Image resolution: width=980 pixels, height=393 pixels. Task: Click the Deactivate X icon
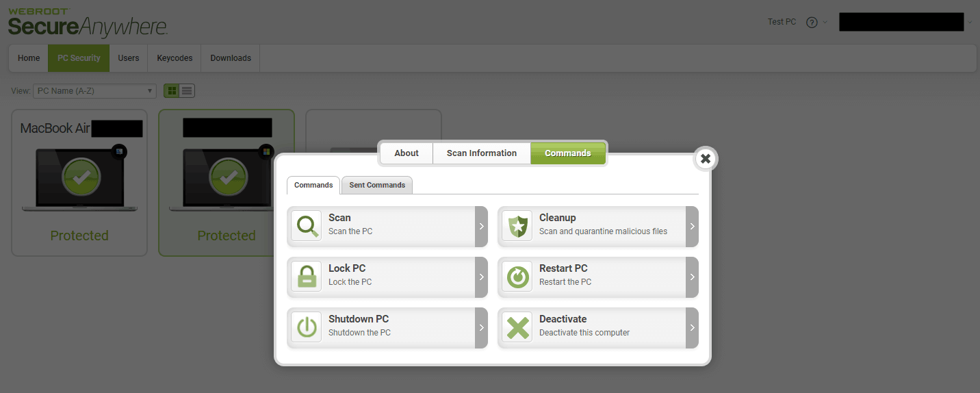tap(517, 327)
